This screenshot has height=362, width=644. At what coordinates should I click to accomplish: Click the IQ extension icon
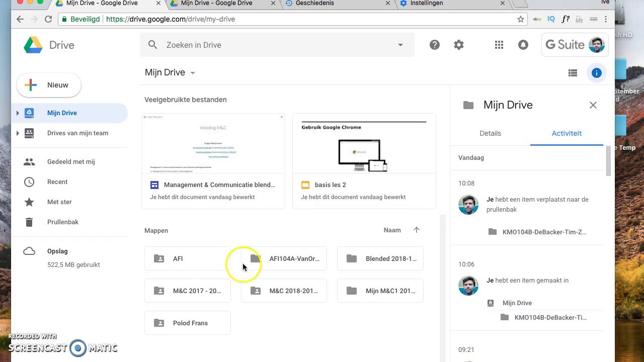coord(551,19)
